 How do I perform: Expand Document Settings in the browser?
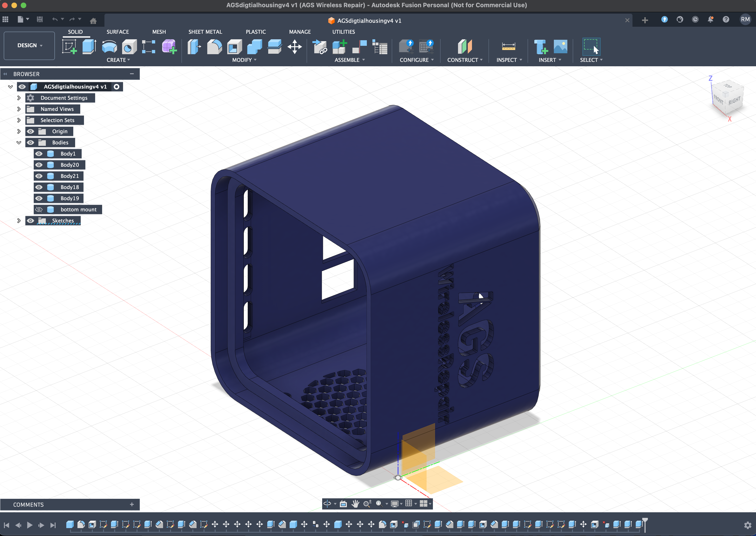(x=19, y=98)
